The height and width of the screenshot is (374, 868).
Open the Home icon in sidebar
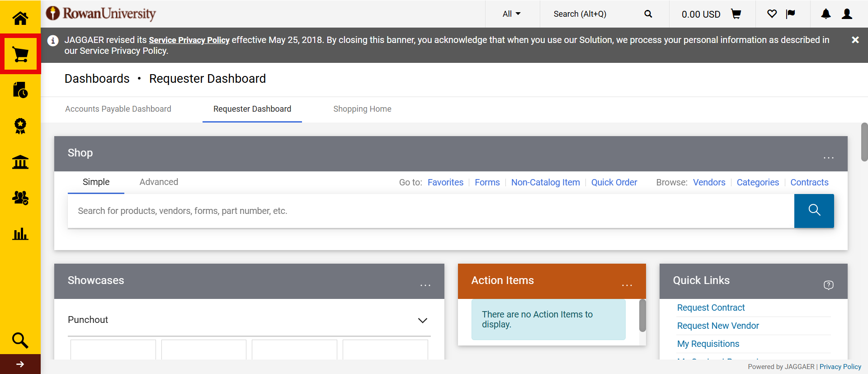pos(20,18)
